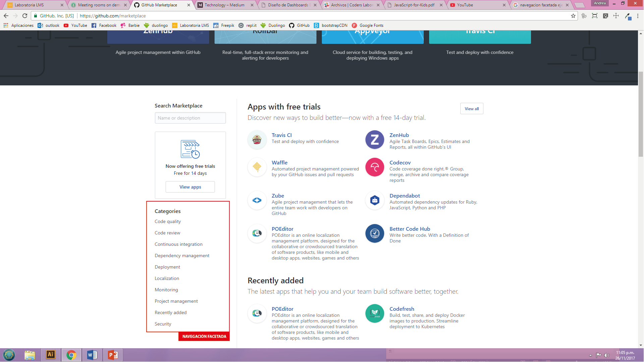Open the GitHub bookmark in bookmarks bar
The width and height of the screenshot is (644, 362).
(x=299, y=25)
